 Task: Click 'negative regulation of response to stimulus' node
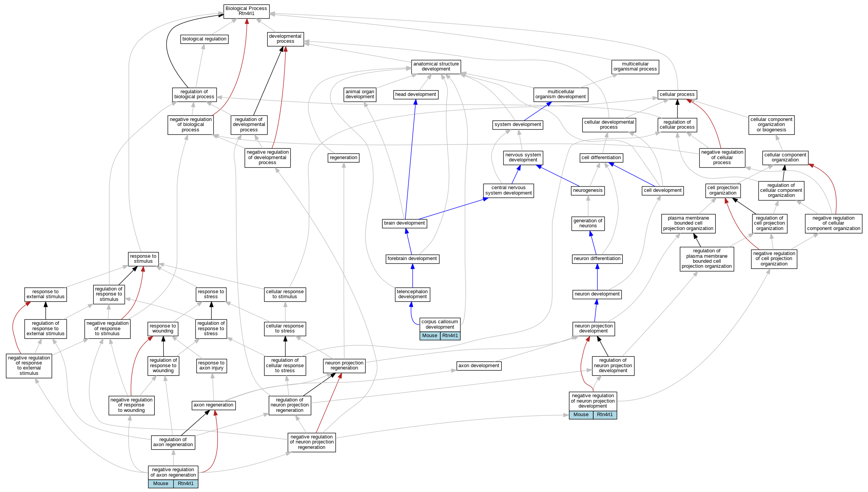coord(107,329)
